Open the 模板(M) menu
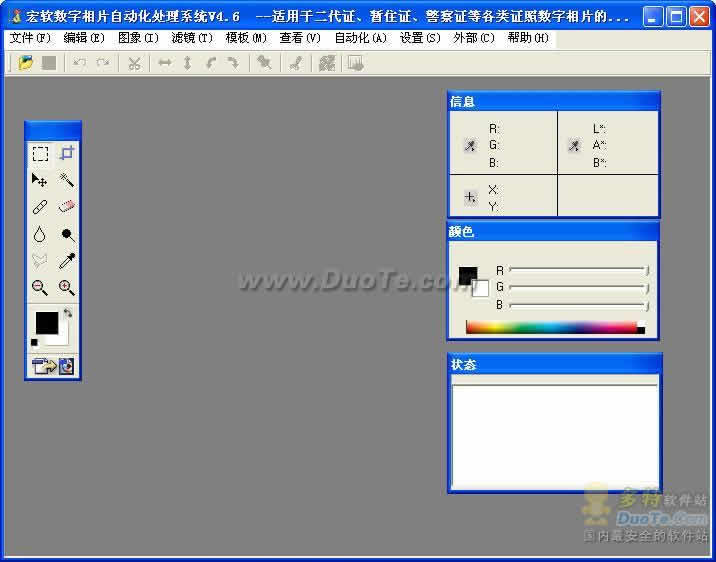The image size is (716, 562). (x=246, y=38)
